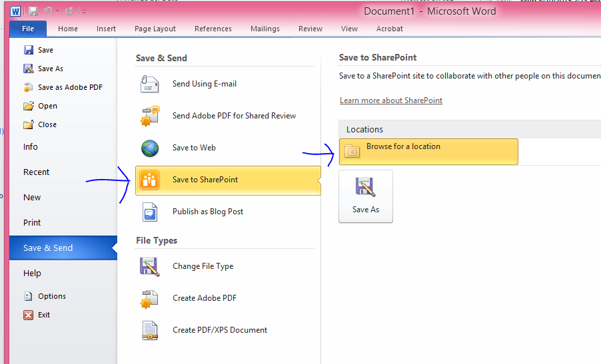The image size is (601, 364).
Task: Select New in the File menu
Action: point(32,198)
